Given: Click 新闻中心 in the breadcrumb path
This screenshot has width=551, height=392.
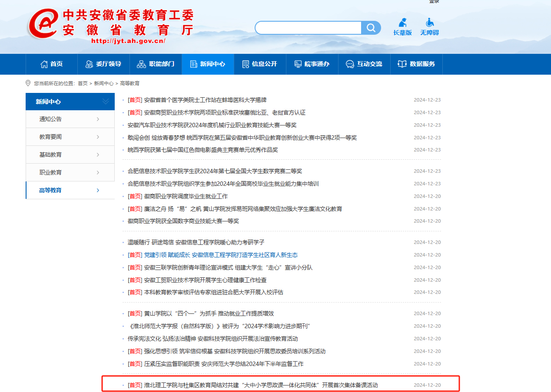Looking at the screenshot, I should tap(103, 83).
